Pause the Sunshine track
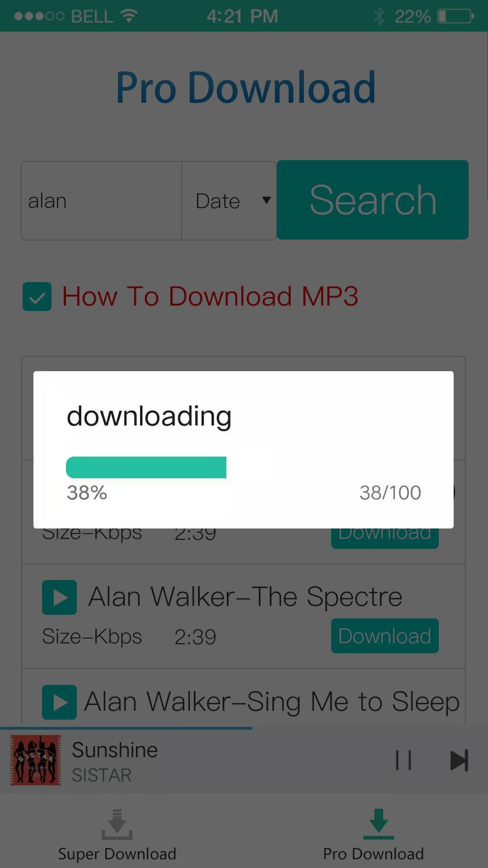This screenshot has height=868, width=488. pyautogui.click(x=404, y=760)
